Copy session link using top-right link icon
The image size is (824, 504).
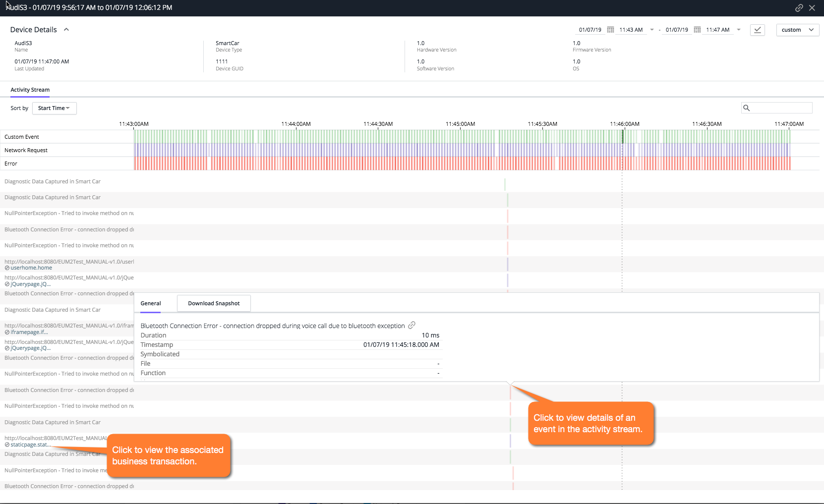(x=799, y=8)
